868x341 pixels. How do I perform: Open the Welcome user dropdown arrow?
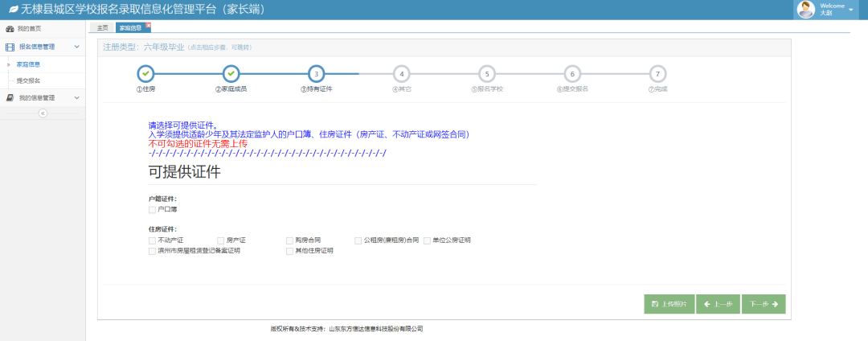click(x=851, y=10)
